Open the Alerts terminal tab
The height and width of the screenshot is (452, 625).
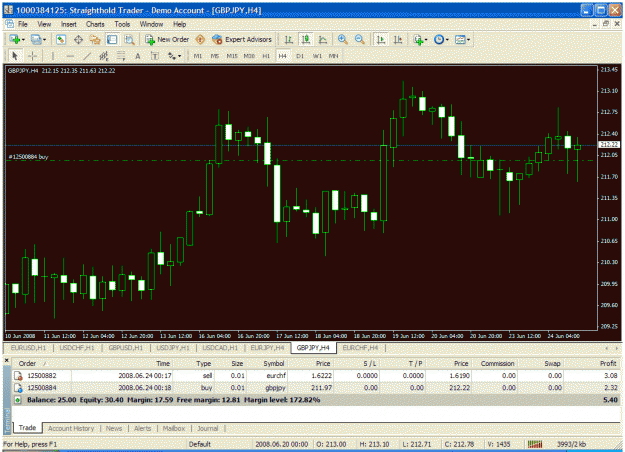[143, 428]
